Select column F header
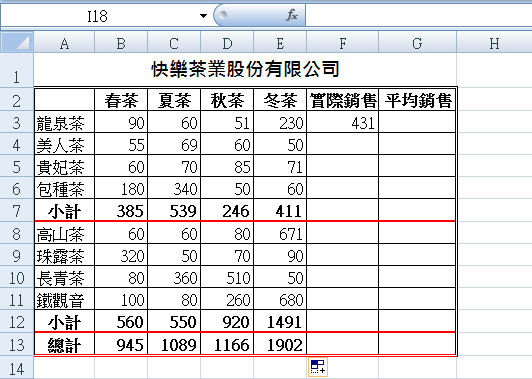Image resolution: width=532 pixels, height=379 pixels. coord(342,43)
